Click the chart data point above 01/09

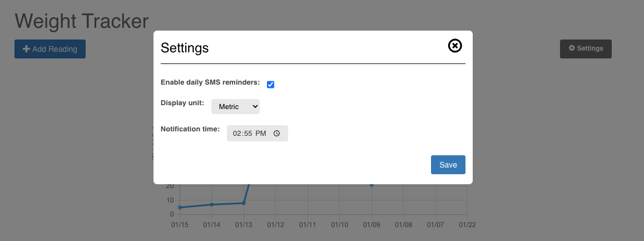pos(371,185)
